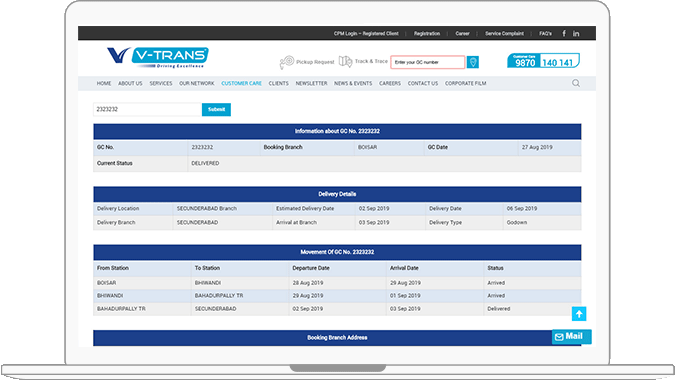Open CORPORATE FILM menu item
The height and width of the screenshot is (380, 675).
[465, 83]
